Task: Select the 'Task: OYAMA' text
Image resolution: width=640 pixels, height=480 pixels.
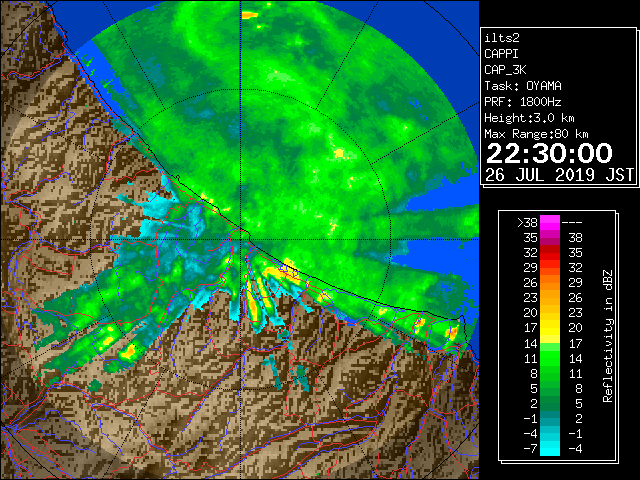Action: pos(523,86)
